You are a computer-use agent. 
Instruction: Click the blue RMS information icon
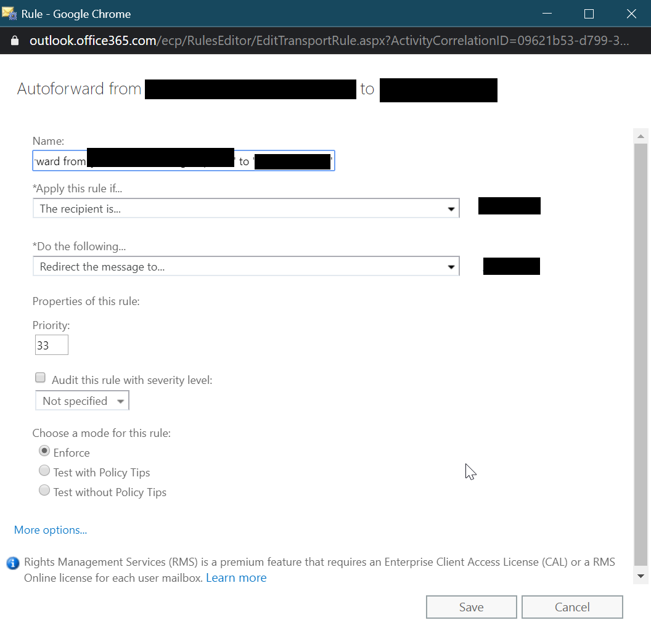coord(12,563)
